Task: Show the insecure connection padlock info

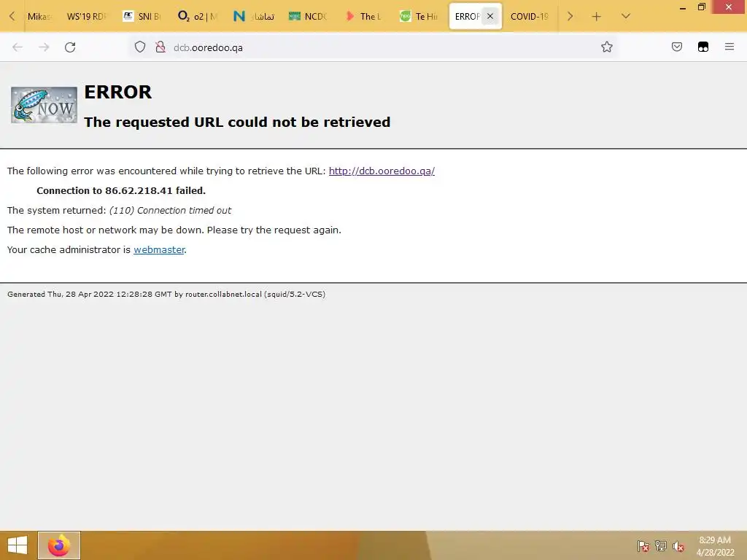Action: point(160,47)
